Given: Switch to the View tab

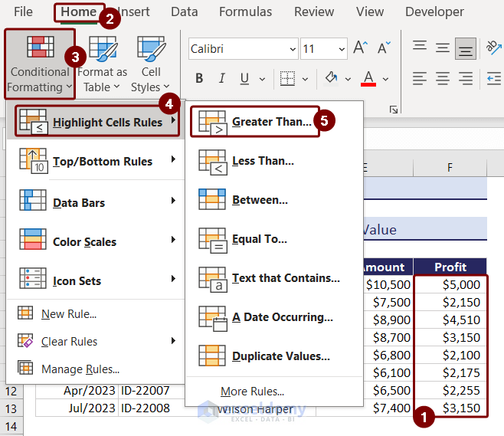Looking at the screenshot, I should click(370, 12).
